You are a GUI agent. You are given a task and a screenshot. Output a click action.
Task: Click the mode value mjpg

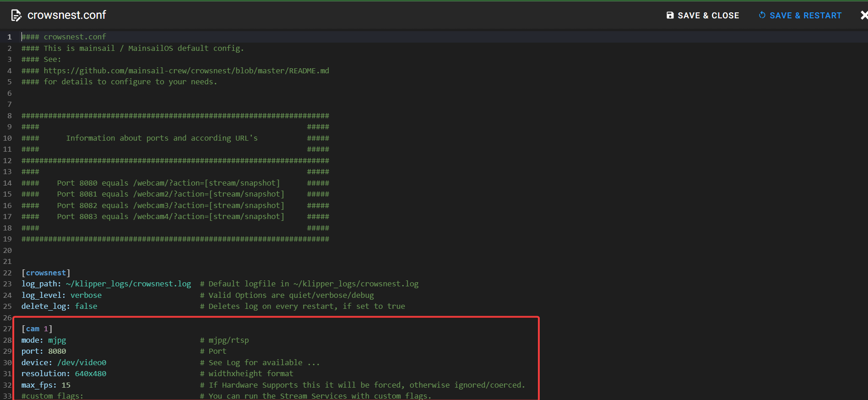click(57, 340)
